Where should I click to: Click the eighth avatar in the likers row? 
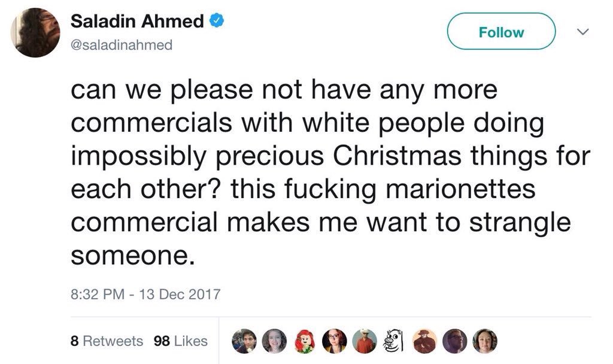click(455, 341)
